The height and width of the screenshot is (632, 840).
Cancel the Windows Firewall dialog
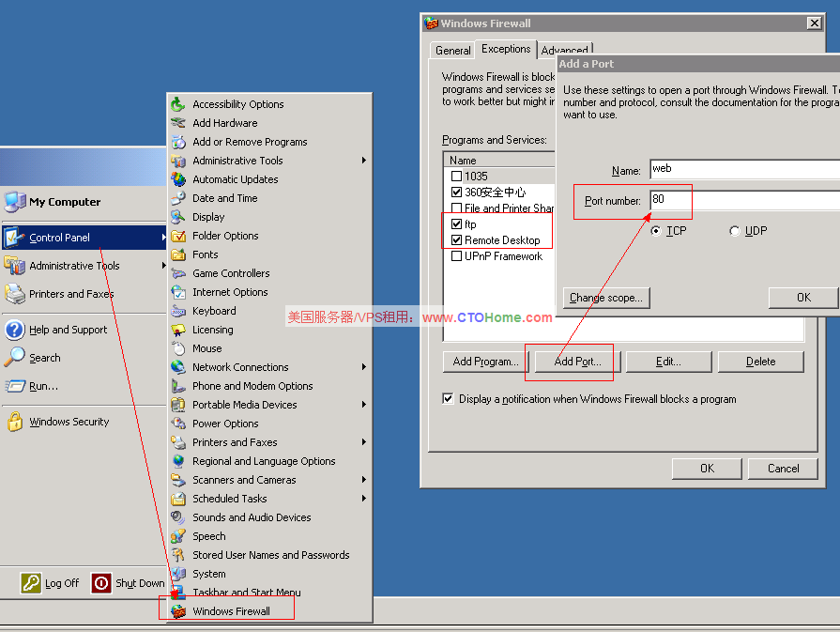point(783,469)
